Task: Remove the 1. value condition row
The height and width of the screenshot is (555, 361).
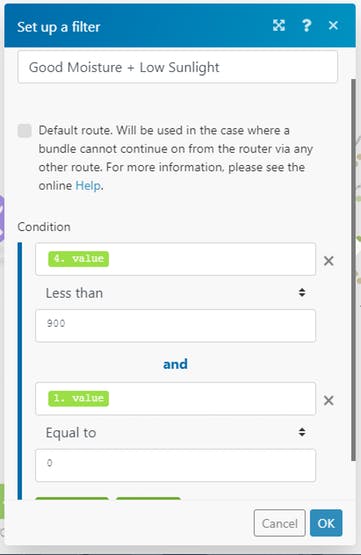Action: coord(328,401)
